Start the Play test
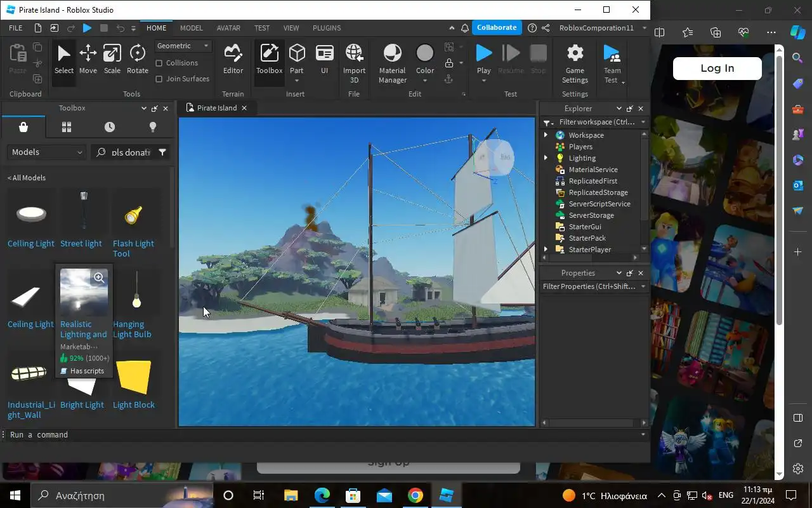This screenshot has height=508, width=812. click(x=483, y=58)
